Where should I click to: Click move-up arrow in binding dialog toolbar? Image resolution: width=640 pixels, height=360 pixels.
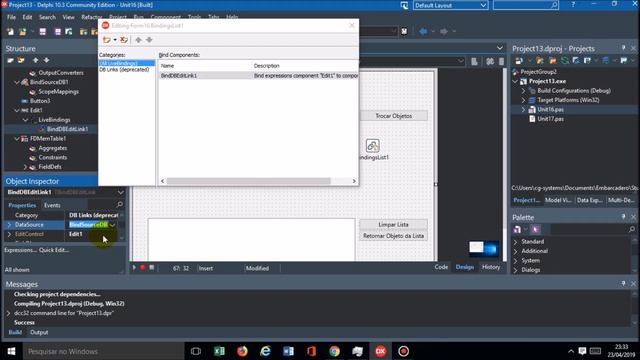pos(138,40)
